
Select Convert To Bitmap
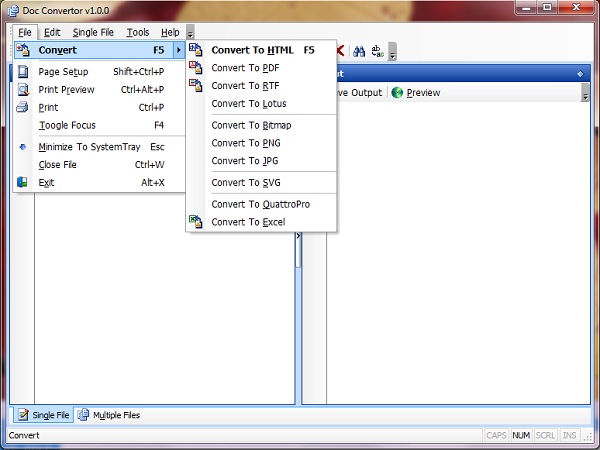click(261, 125)
